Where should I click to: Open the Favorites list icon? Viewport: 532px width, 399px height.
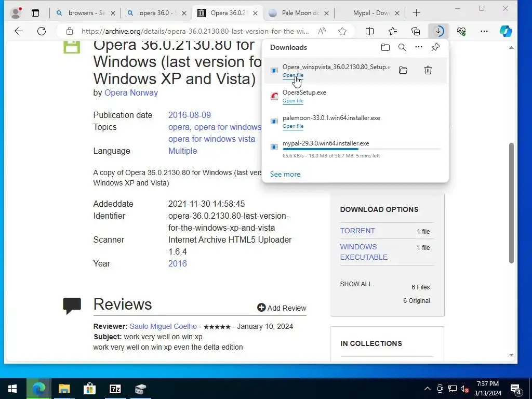tap(393, 31)
